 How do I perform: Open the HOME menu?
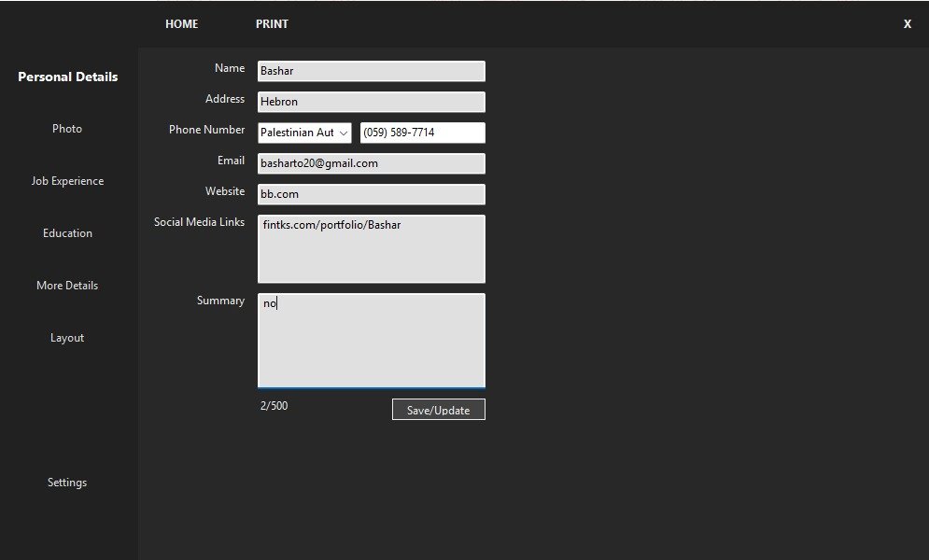pyautogui.click(x=181, y=24)
